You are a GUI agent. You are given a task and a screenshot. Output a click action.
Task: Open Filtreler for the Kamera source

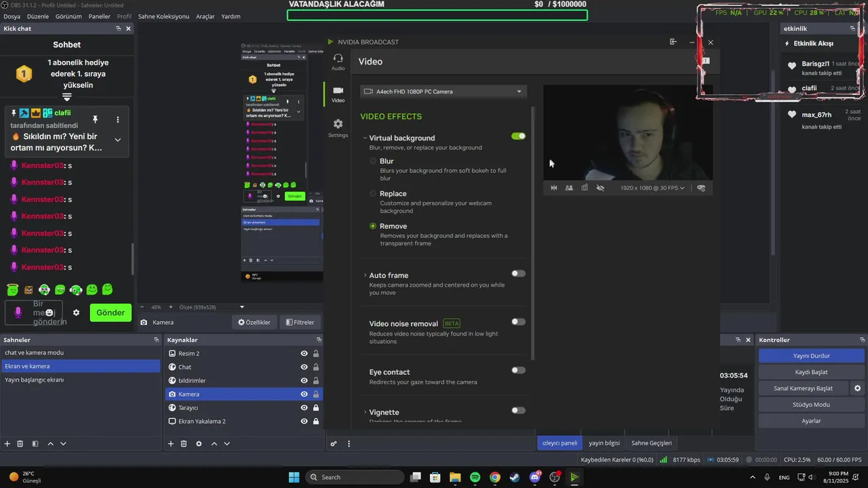click(x=300, y=323)
